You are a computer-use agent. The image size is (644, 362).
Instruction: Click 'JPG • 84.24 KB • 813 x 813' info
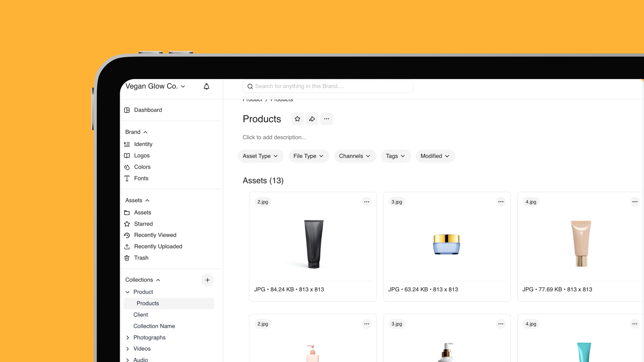pos(289,290)
